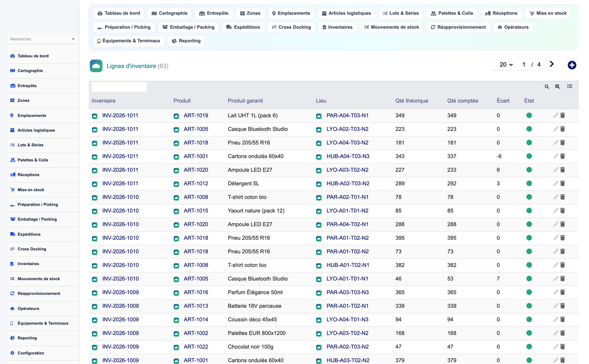Sort by Qté théorique column header
Viewport: 589px width, 364px height.
412,101
